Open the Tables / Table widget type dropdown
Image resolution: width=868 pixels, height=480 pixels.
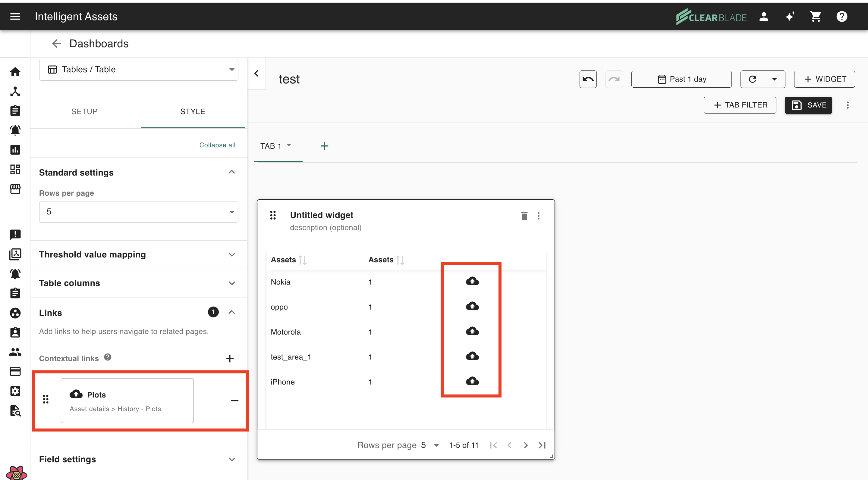click(139, 70)
